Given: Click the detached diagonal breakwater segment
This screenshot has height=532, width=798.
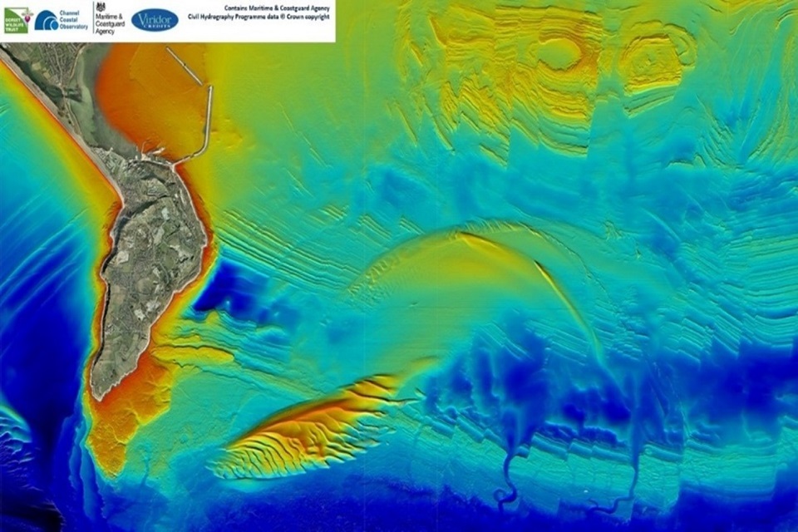Looking at the screenshot, I should click(185, 66).
